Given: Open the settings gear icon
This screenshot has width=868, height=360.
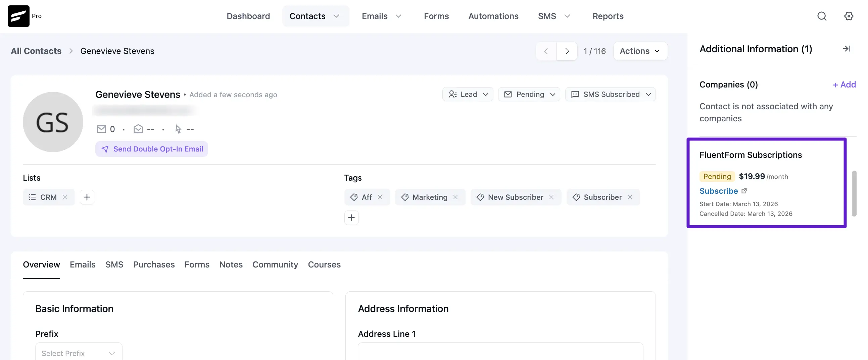Looking at the screenshot, I should coord(849,16).
